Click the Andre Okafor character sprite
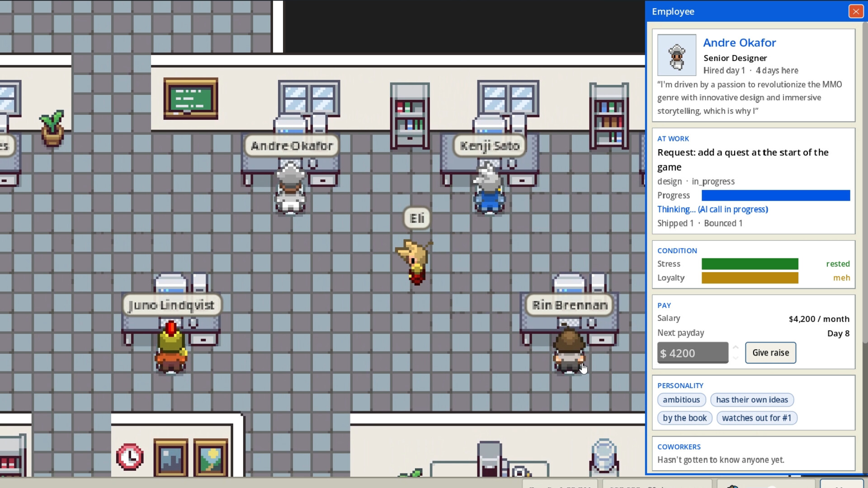Screen dimensions: 868x488 tap(290, 188)
